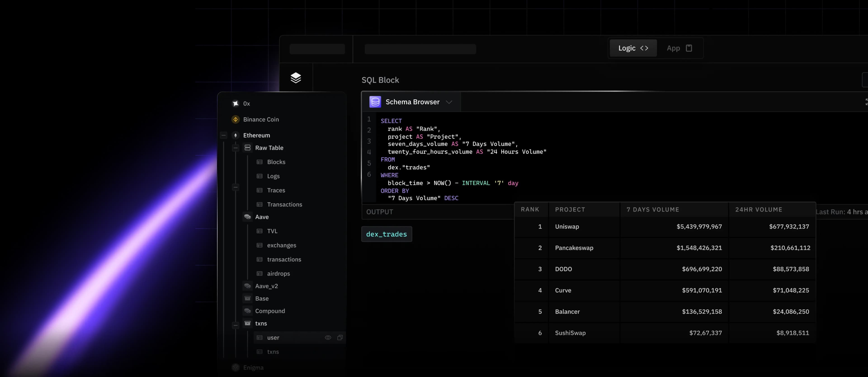Click the table icon beside exchanges
This screenshot has width=868, height=377.
pyautogui.click(x=259, y=245)
